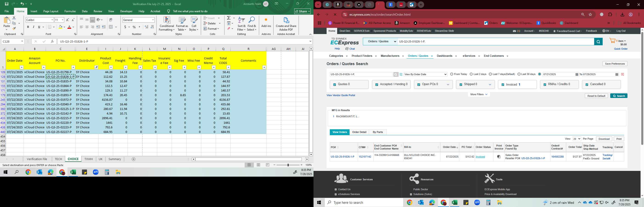The width and height of the screenshot is (644, 207).
Task: Click the Insert Function fx icon
Action: point(52,41)
